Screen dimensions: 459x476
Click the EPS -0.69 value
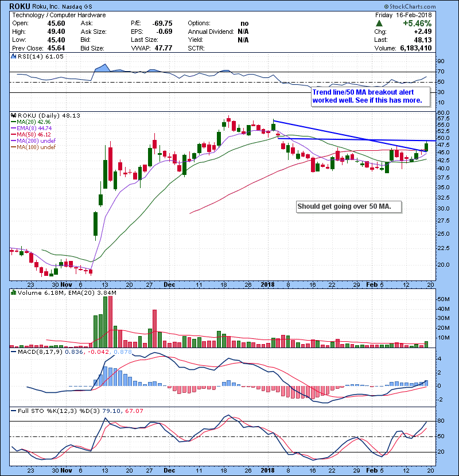point(164,32)
